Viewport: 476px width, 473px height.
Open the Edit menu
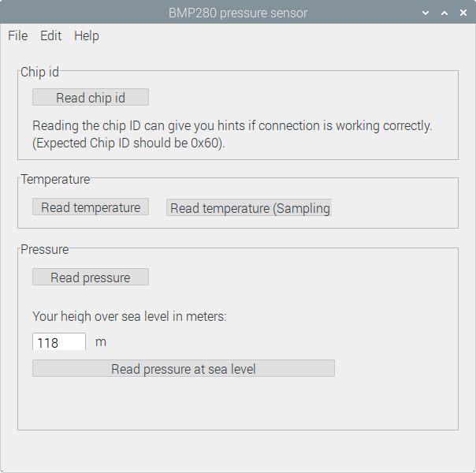[51, 35]
